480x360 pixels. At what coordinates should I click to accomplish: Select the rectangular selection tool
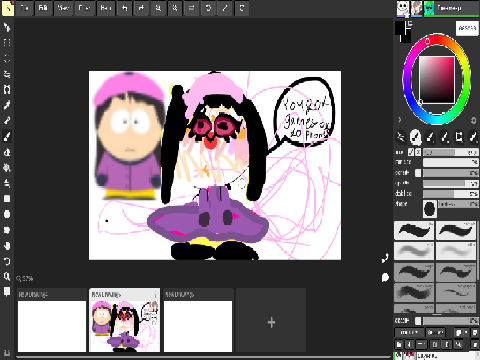point(7,43)
